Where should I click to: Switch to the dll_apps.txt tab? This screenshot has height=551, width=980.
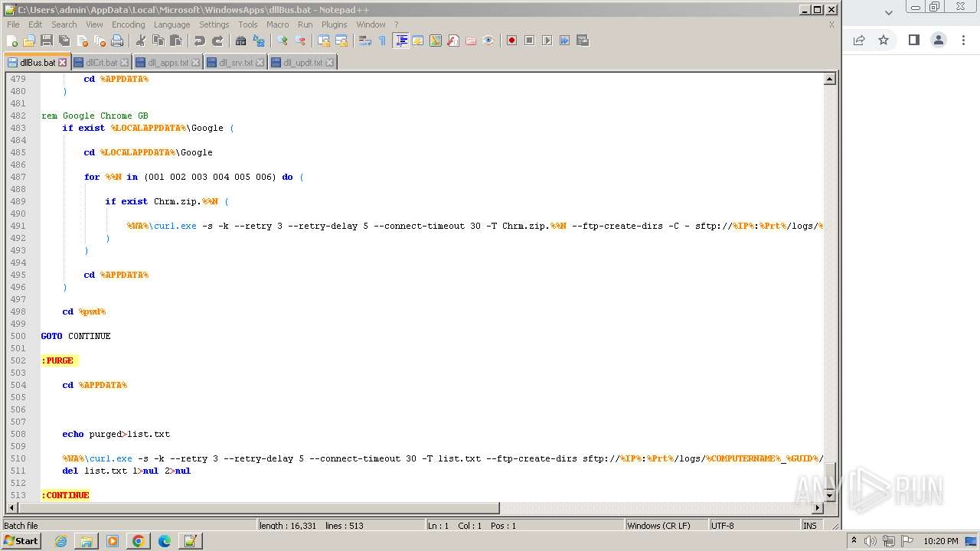point(167,63)
